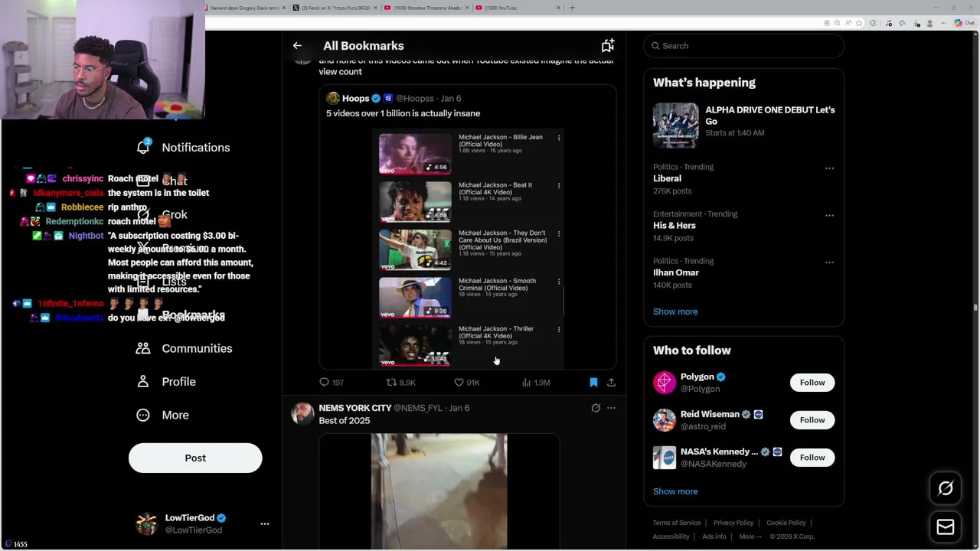980x551 pixels.
Task: Focus the Search input field
Action: click(x=744, y=46)
